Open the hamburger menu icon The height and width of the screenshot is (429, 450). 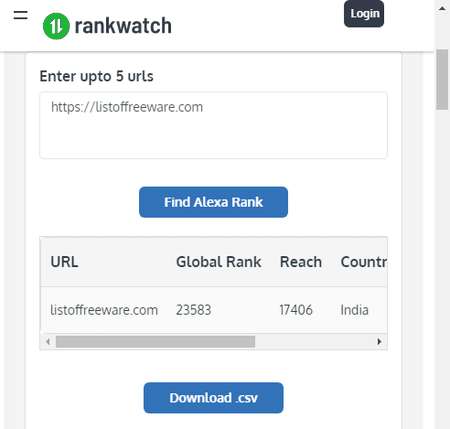click(21, 15)
